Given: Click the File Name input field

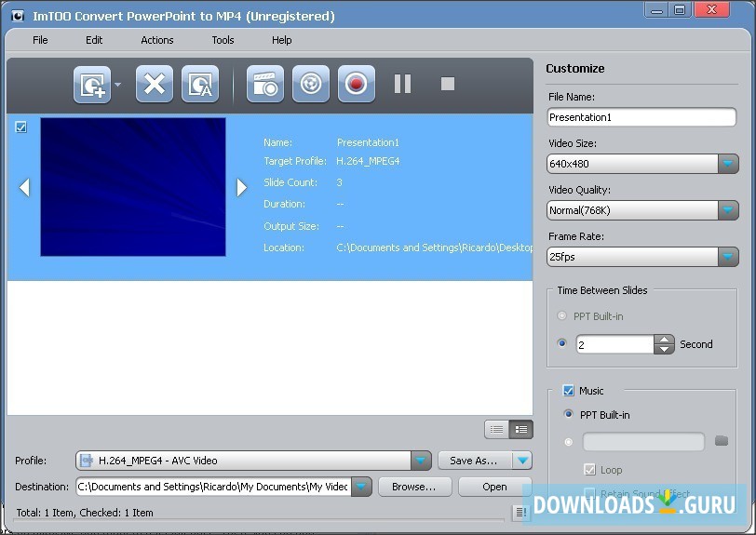Looking at the screenshot, I should [x=641, y=117].
